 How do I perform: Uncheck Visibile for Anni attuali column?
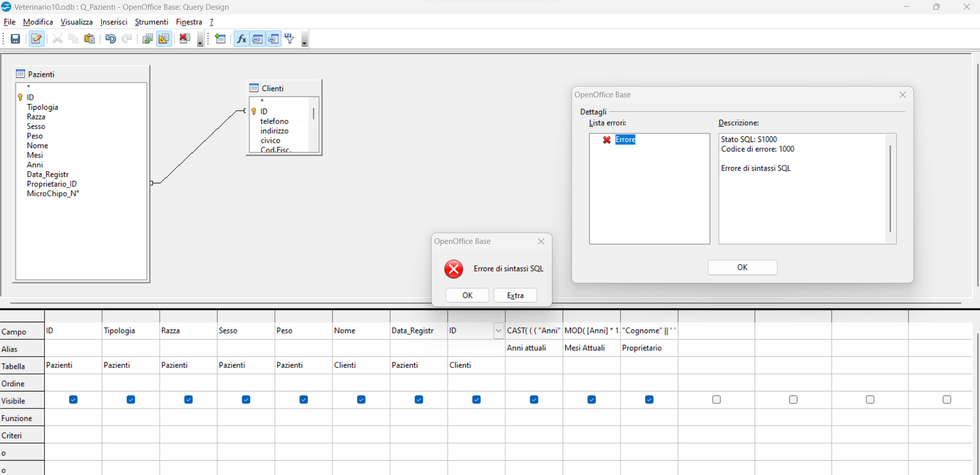(534, 400)
